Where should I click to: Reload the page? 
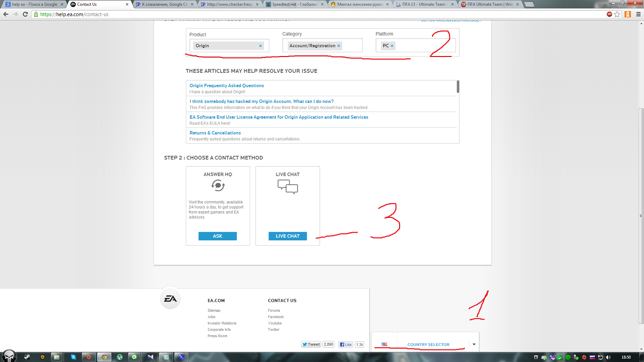25,14
